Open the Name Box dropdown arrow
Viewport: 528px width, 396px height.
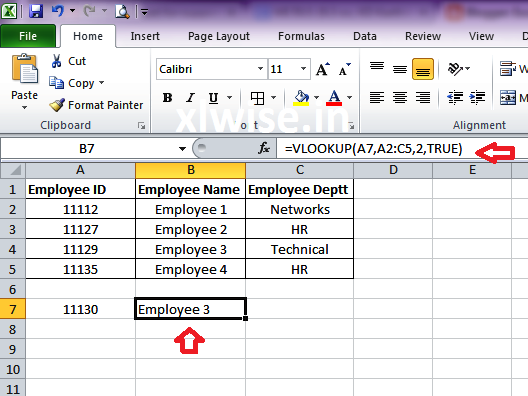coord(182,148)
